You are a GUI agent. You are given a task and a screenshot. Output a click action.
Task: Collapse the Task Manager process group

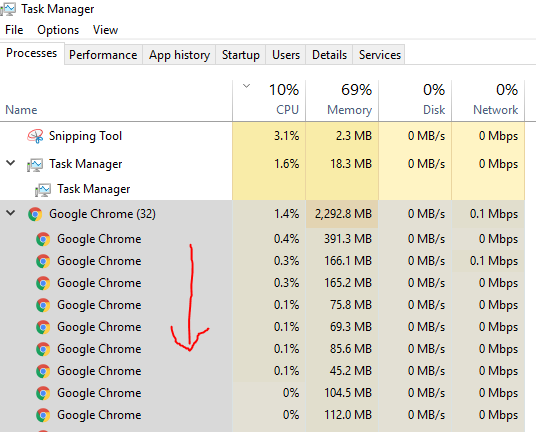pyautogui.click(x=11, y=163)
